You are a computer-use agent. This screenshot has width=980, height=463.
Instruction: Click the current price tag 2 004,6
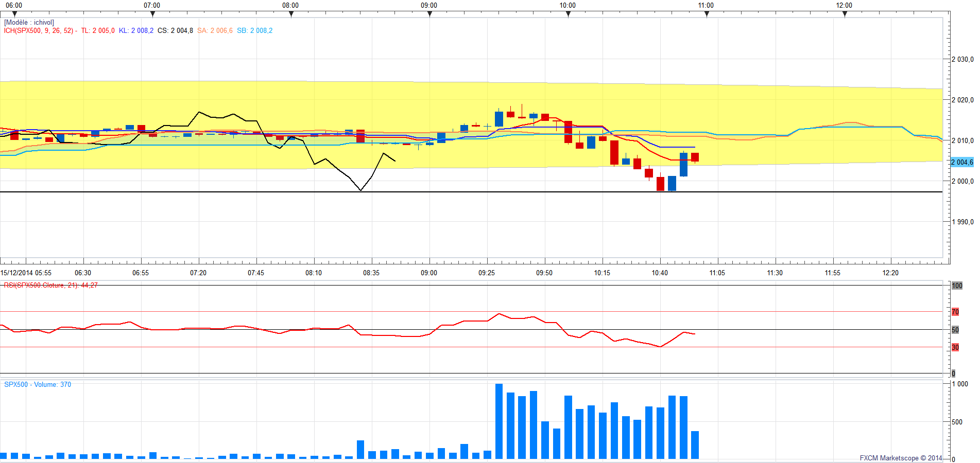[x=962, y=162]
